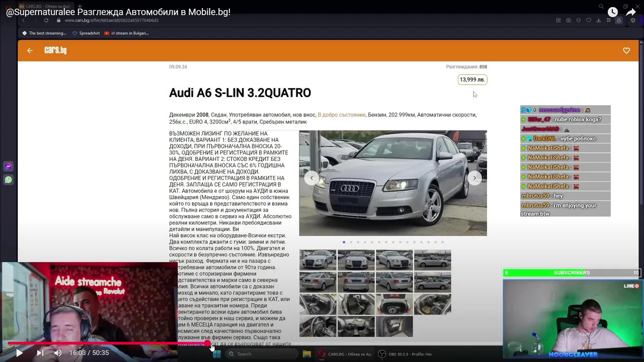644x362 pixels.
Task: Click the heart icon in browser toolbar
Action: point(589,21)
